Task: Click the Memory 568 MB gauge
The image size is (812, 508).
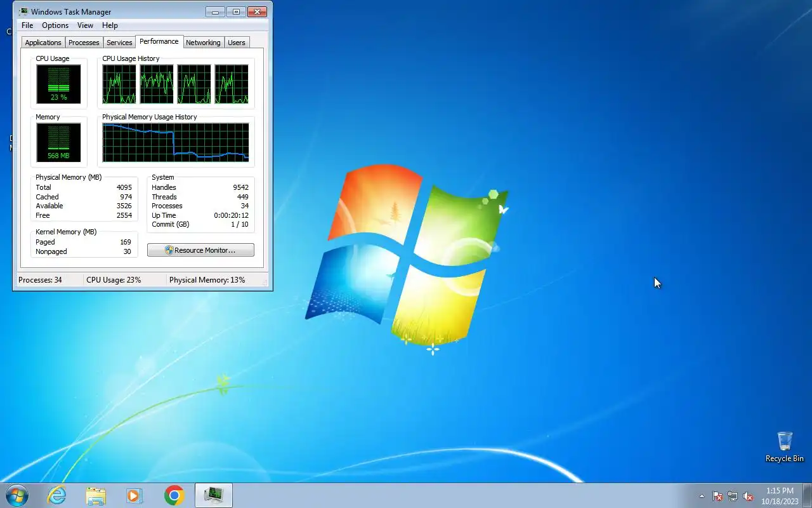Action: (x=58, y=142)
